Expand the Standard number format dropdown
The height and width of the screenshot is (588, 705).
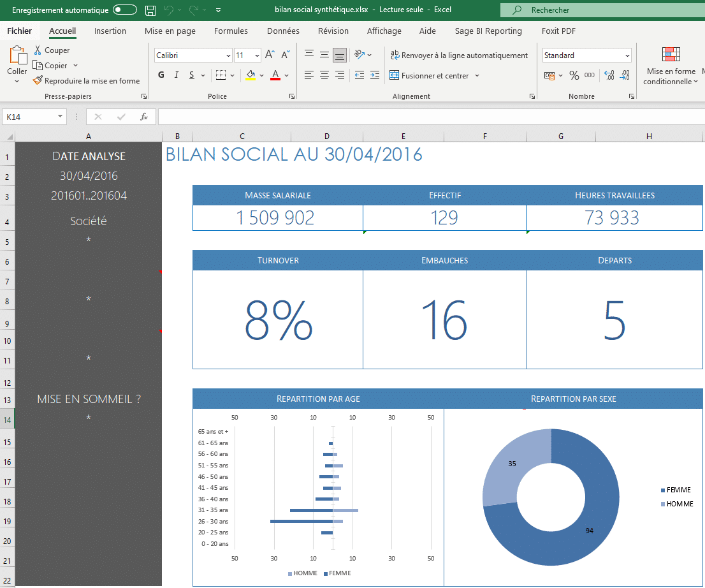tap(627, 55)
